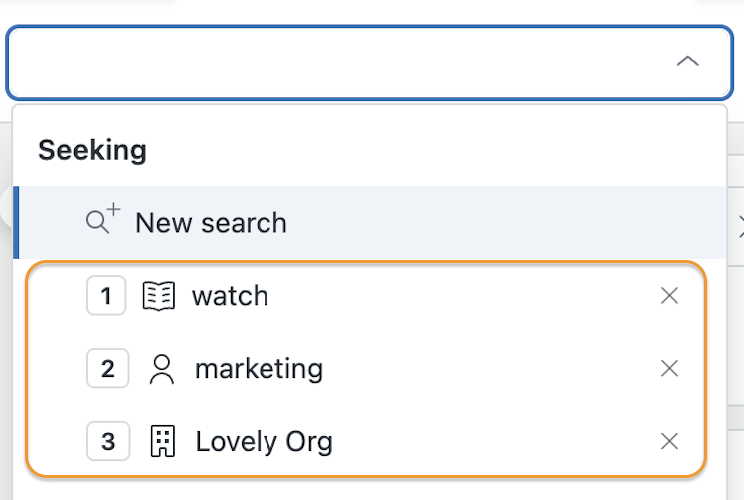
Task: Select the number 2 shortcut badge
Action: pyautogui.click(x=108, y=368)
